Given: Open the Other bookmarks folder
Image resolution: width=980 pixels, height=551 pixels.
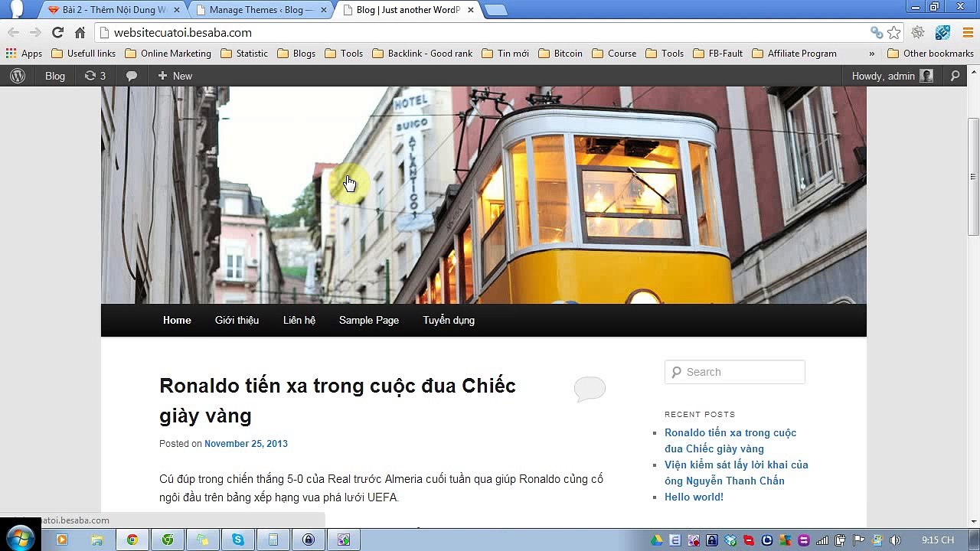Looking at the screenshot, I should pyautogui.click(x=930, y=54).
